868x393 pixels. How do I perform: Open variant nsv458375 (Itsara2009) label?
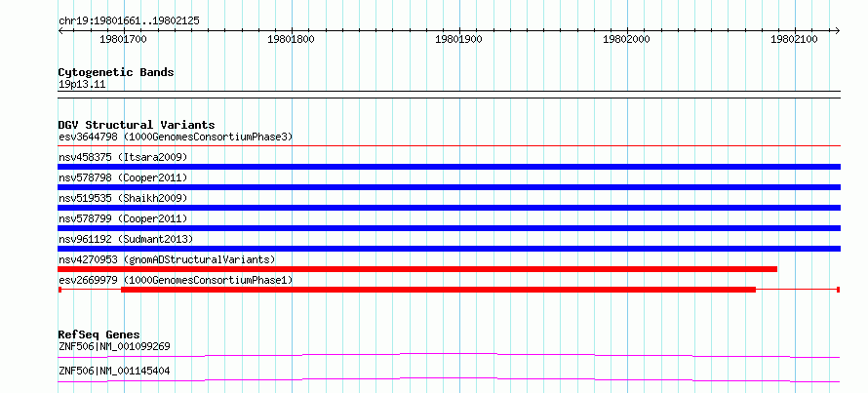pyautogui.click(x=123, y=157)
